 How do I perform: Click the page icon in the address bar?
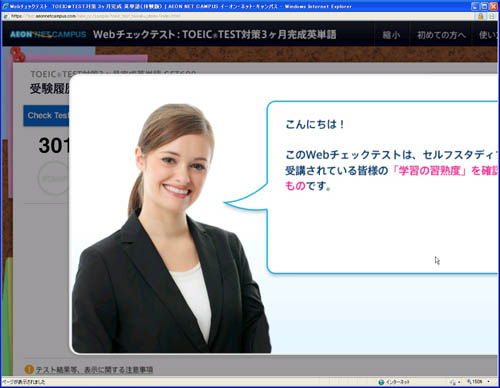(6, 16)
